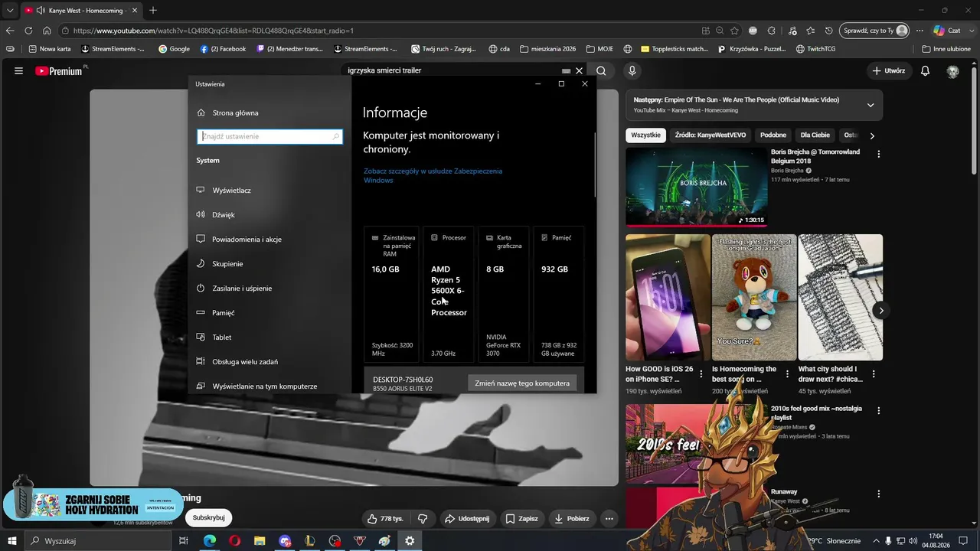Open Zabezpieczenia Windows details link
Viewport: 980px width, 551px height.
point(433,175)
